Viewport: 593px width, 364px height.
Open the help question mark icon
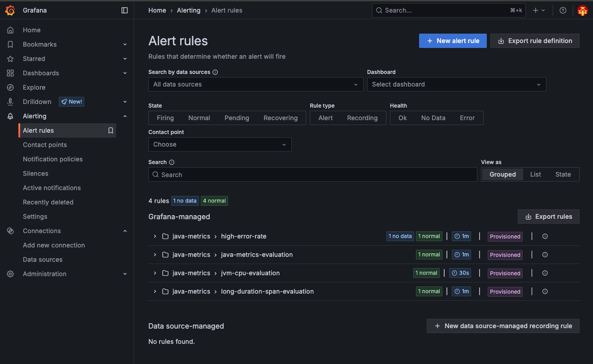(563, 10)
